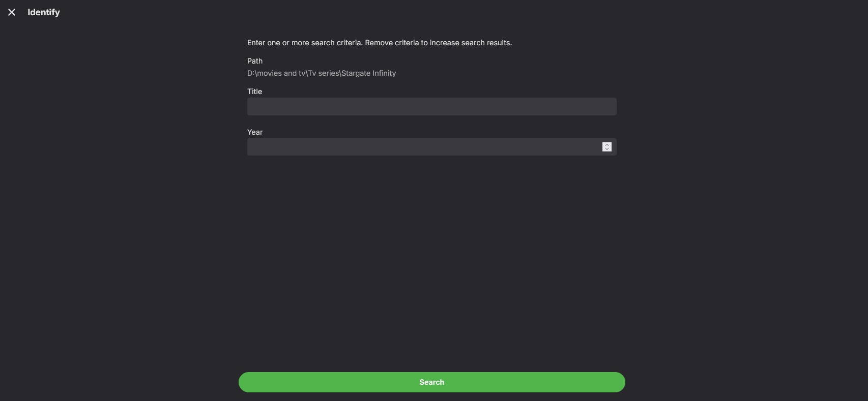
Task: Focus the Title text field
Action: tap(431, 107)
